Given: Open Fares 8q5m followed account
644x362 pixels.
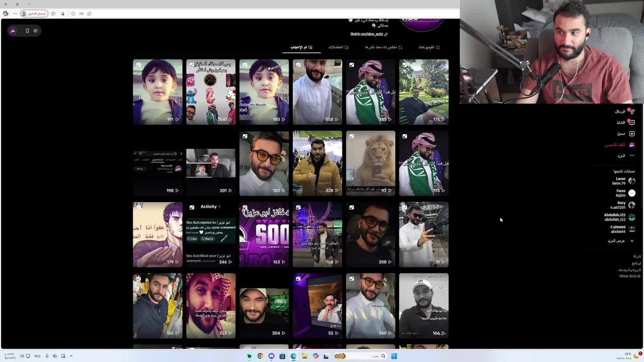Looking at the screenshot, I should [625, 193].
